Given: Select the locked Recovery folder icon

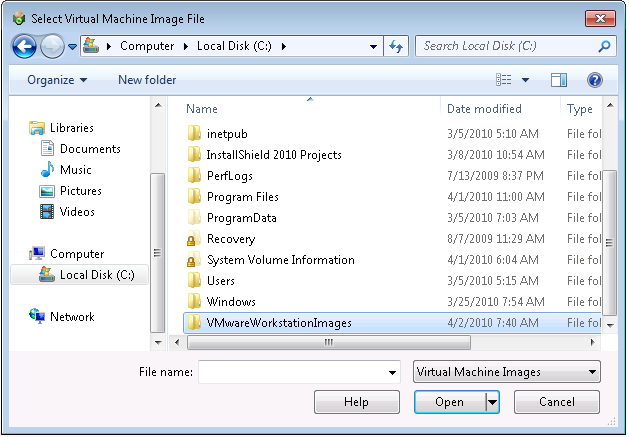Looking at the screenshot, I should tap(194, 239).
